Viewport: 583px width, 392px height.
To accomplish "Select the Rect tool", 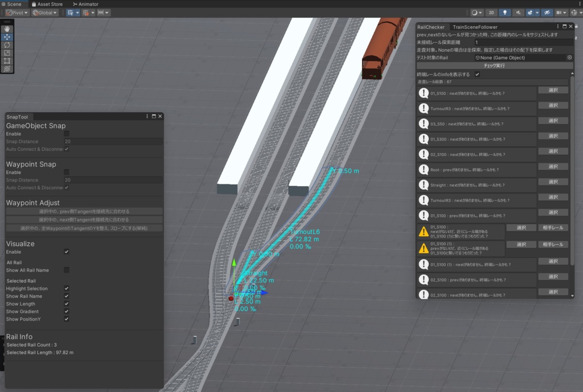I will pyautogui.click(x=7, y=61).
